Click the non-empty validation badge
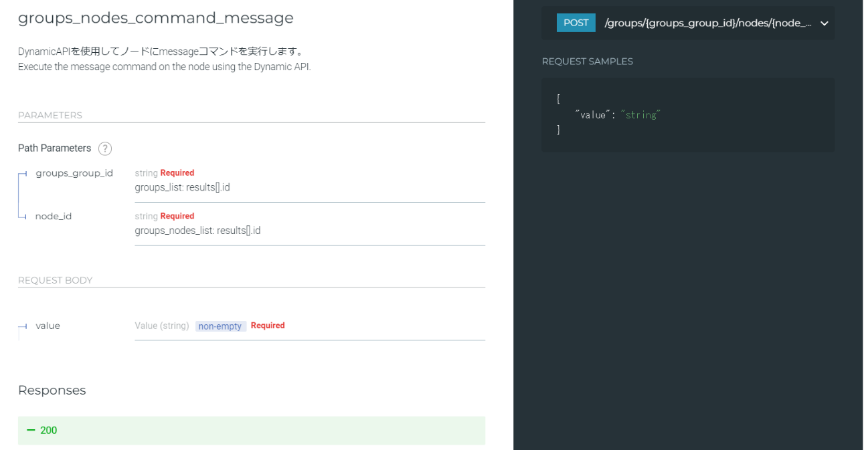The height and width of the screenshot is (450, 868). click(220, 326)
